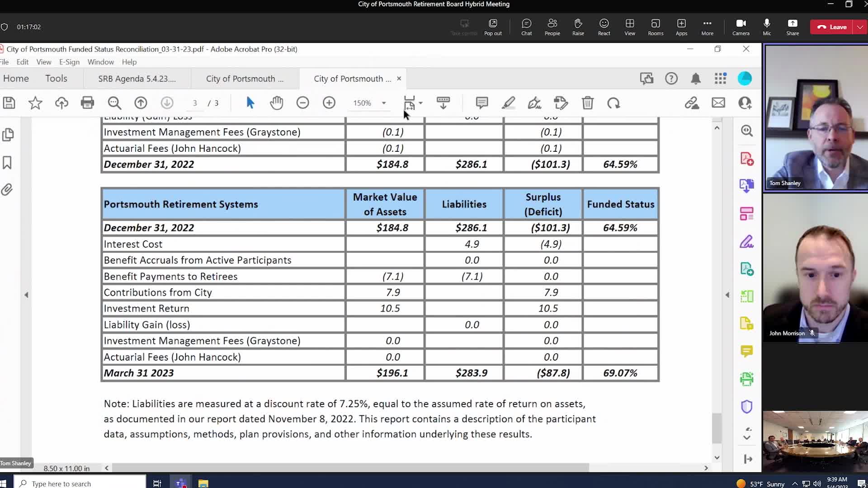Open the Add sticky note comment tool

click(482, 103)
